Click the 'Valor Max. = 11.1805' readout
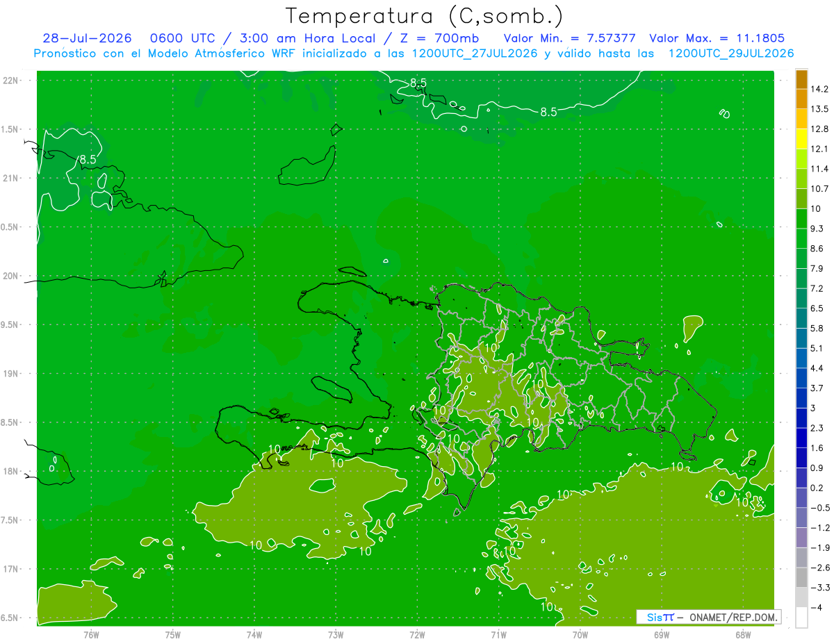The height and width of the screenshot is (644, 834). tap(717, 38)
